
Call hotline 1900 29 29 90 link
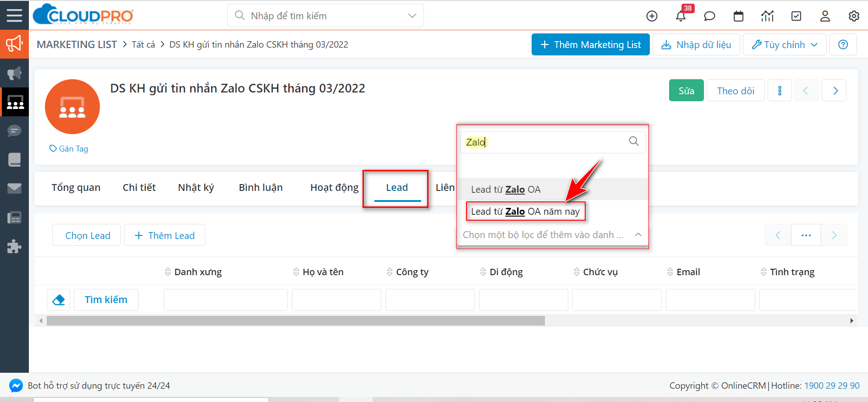tap(832, 386)
